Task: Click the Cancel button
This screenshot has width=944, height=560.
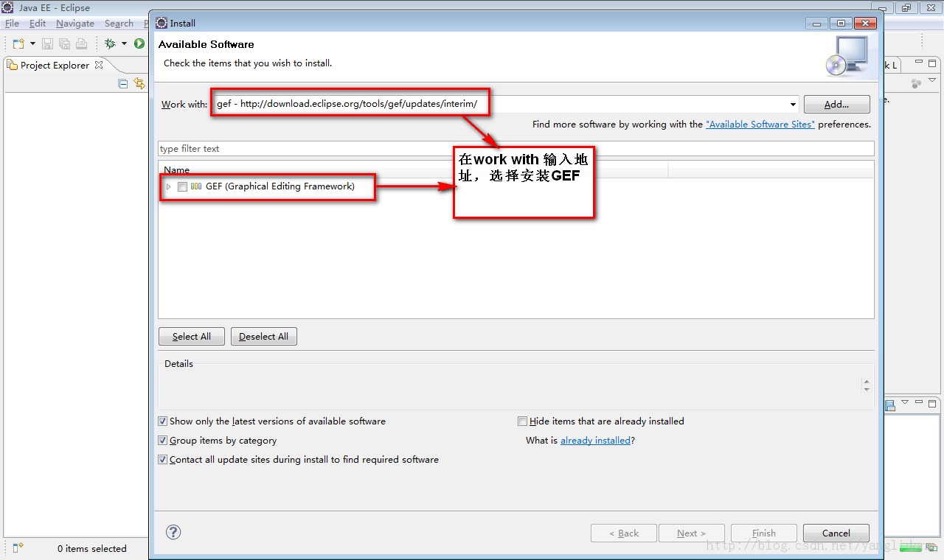Action: click(836, 533)
